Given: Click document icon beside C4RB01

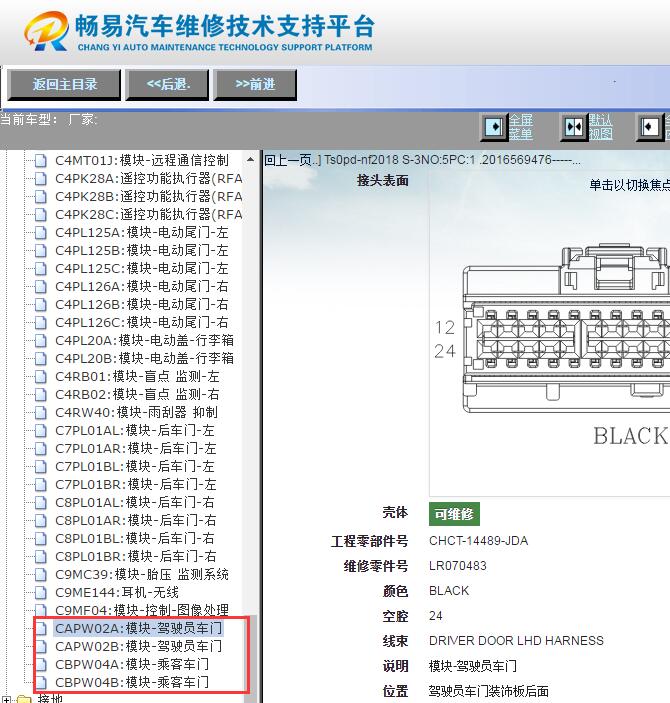Looking at the screenshot, I should (x=40, y=376).
